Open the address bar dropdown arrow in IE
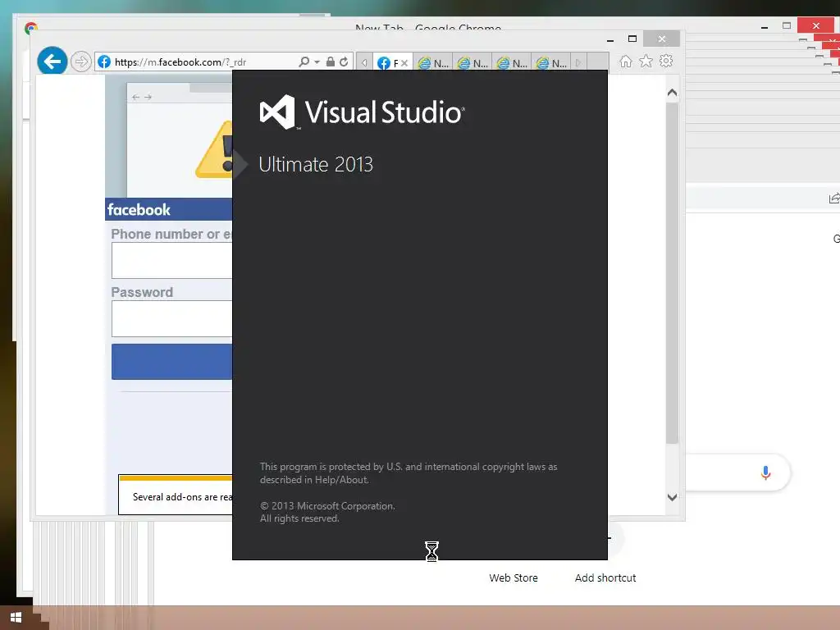The height and width of the screenshot is (630, 840). pyautogui.click(x=317, y=62)
